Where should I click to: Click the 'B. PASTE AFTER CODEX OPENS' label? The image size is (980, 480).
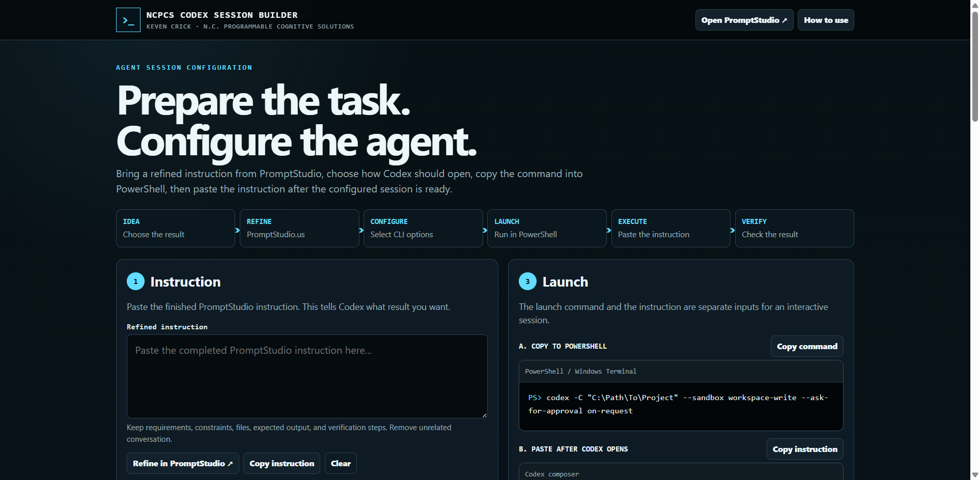coord(573,449)
